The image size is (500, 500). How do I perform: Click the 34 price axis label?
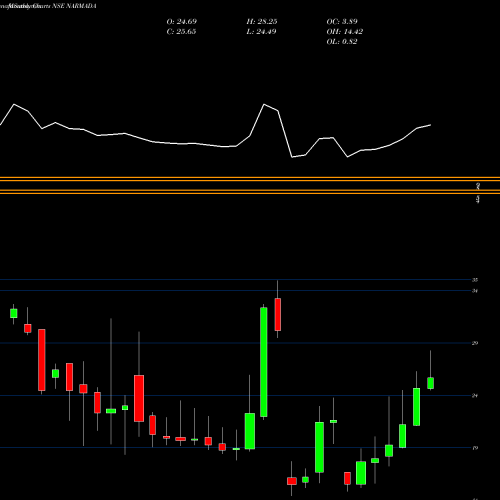point(475,291)
